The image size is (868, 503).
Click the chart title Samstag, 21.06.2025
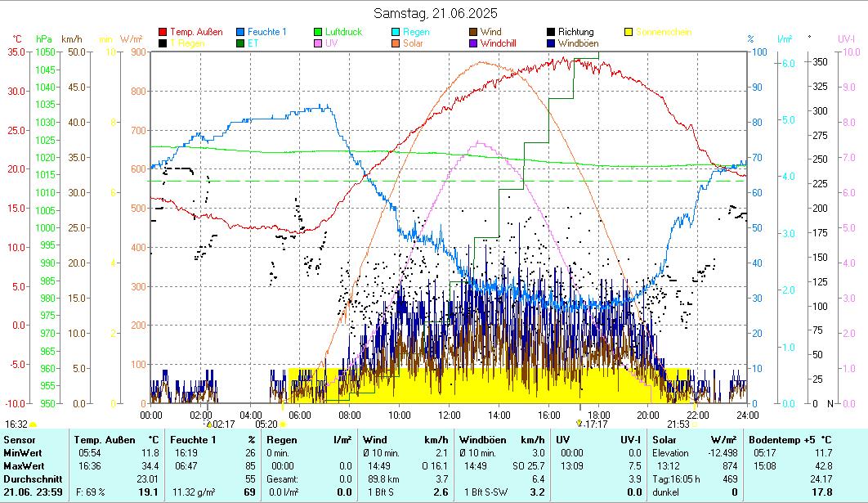[x=435, y=13]
